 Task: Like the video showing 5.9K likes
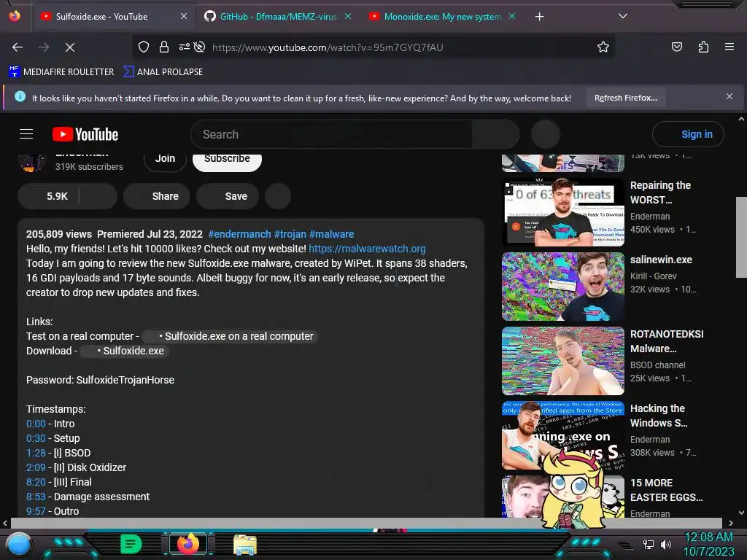point(49,196)
